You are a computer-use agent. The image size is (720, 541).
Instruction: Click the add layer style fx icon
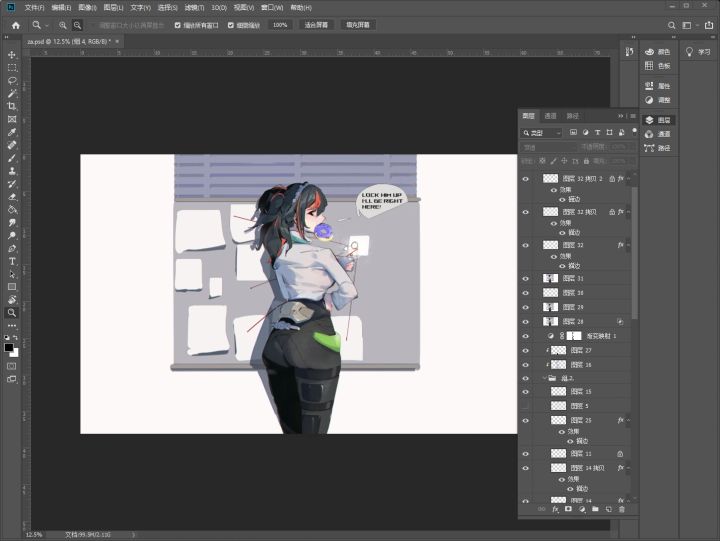click(555, 509)
